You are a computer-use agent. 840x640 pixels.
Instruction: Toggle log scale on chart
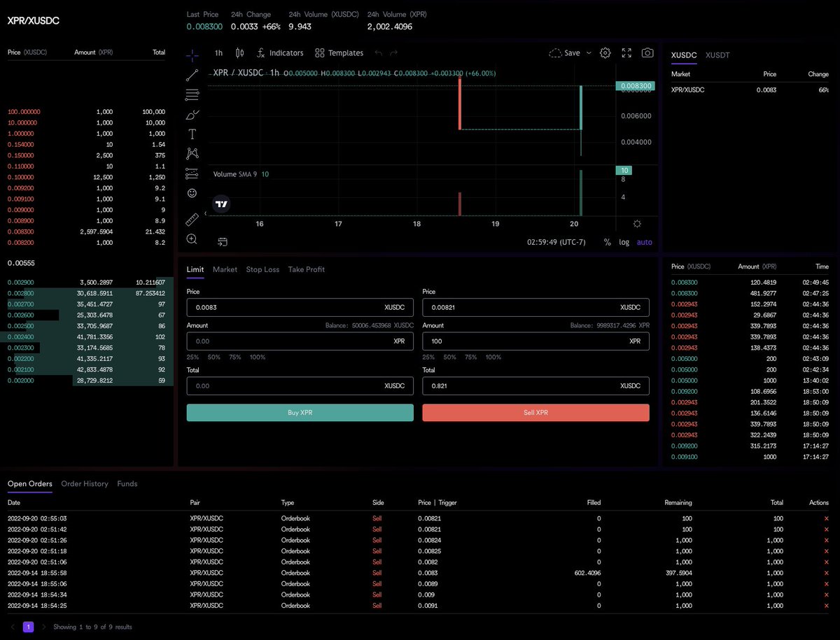pos(624,242)
